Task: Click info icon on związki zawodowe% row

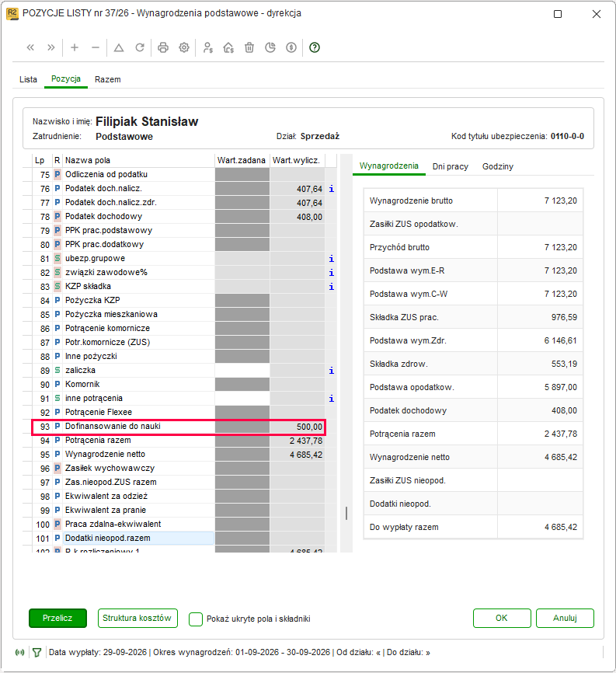Action: pos(331,273)
